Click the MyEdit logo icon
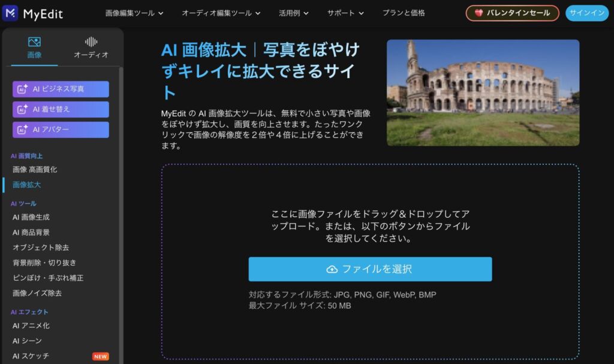The image size is (614, 364). click(10, 13)
